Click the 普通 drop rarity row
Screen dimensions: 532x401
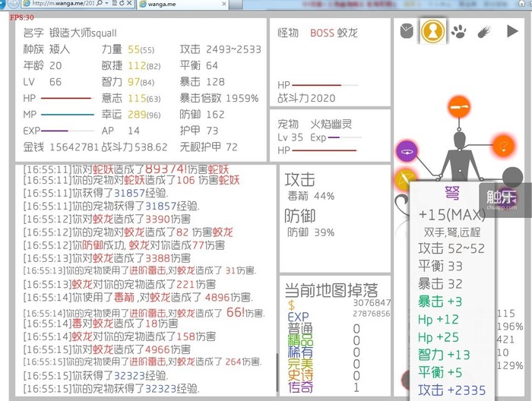(324, 328)
